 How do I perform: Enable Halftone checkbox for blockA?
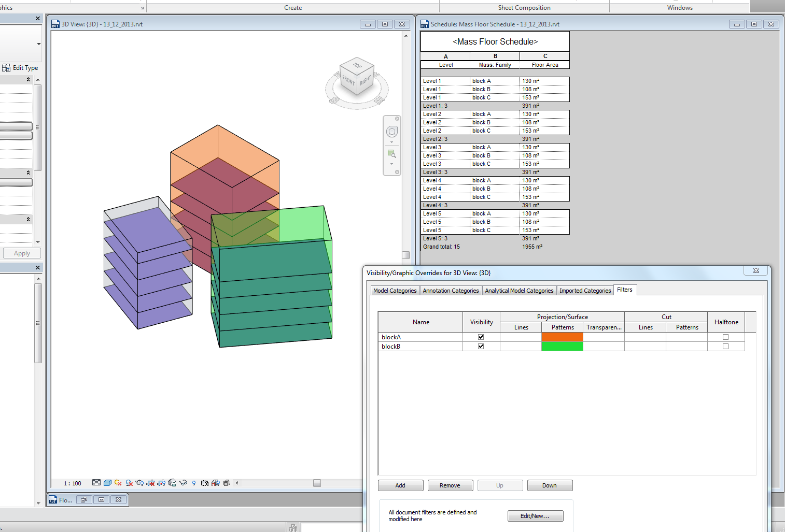click(725, 337)
